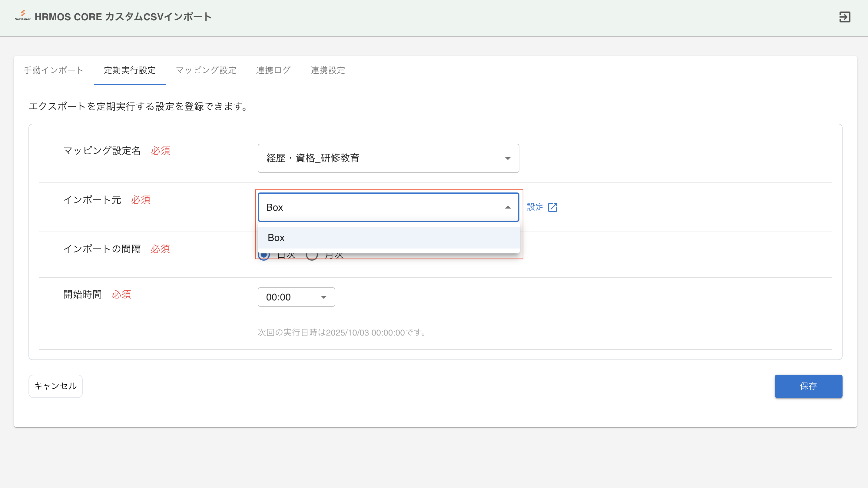Click the 開始時間 dropdown arrow icon

click(x=323, y=297)
